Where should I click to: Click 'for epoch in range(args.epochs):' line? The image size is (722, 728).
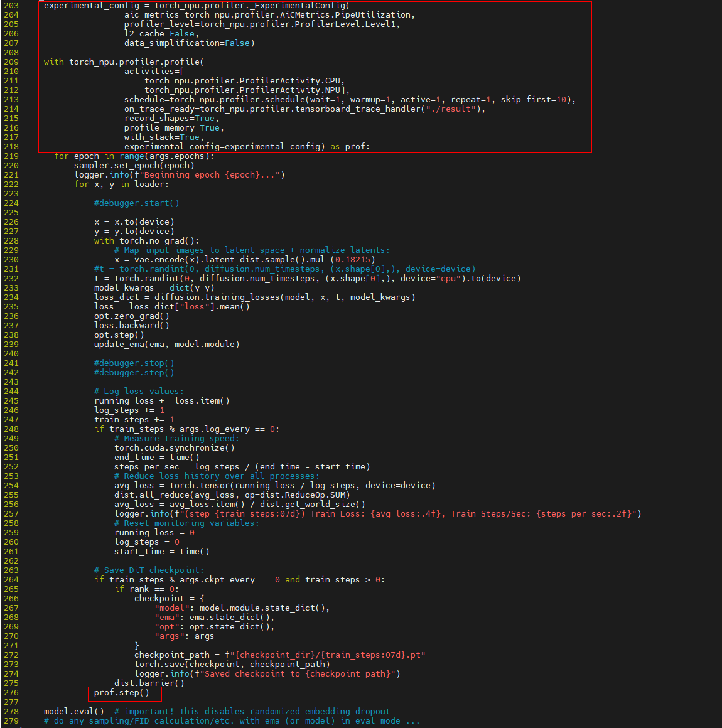click(134, 156)
